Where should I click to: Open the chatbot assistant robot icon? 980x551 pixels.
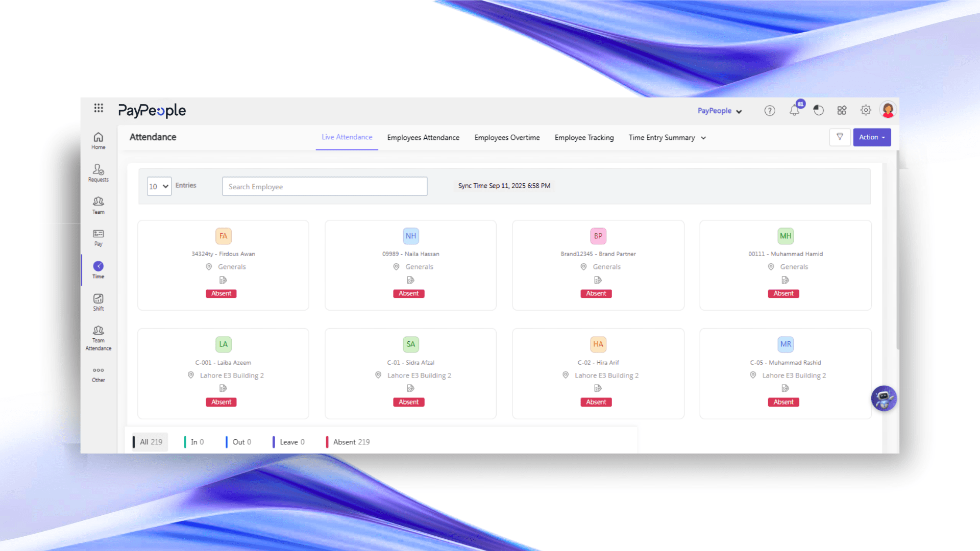pyautogui.click(x=884, y=398)
